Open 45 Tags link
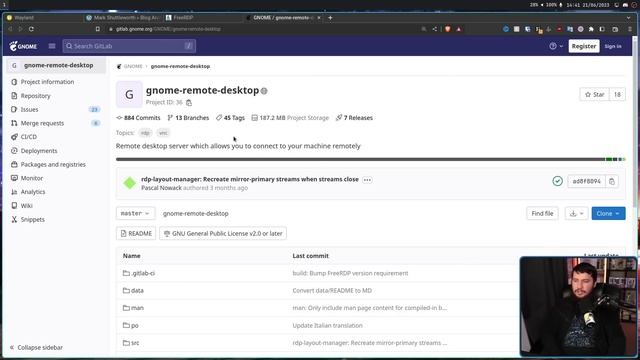 click(x=230, y=118)
